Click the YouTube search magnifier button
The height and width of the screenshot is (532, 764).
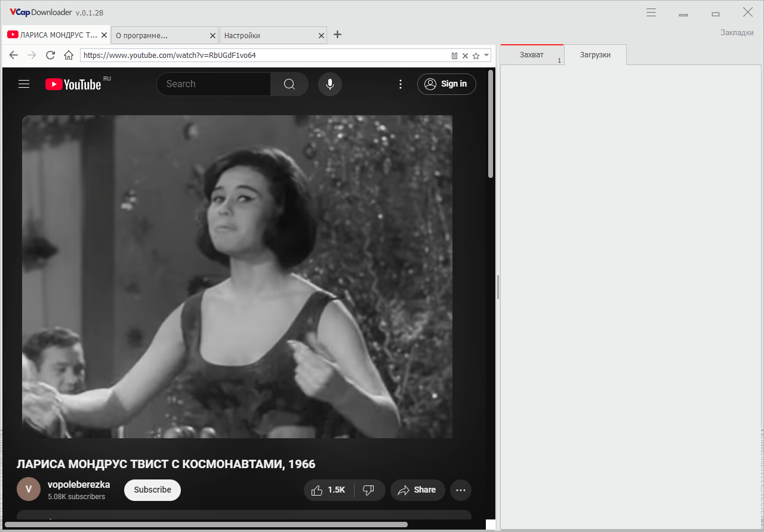pos(289,84)
